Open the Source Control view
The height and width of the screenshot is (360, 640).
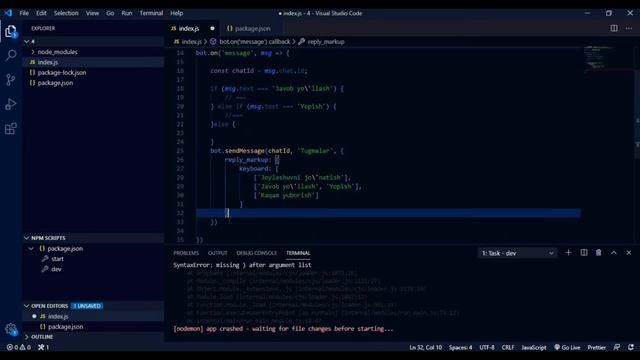tap(11, 80)
